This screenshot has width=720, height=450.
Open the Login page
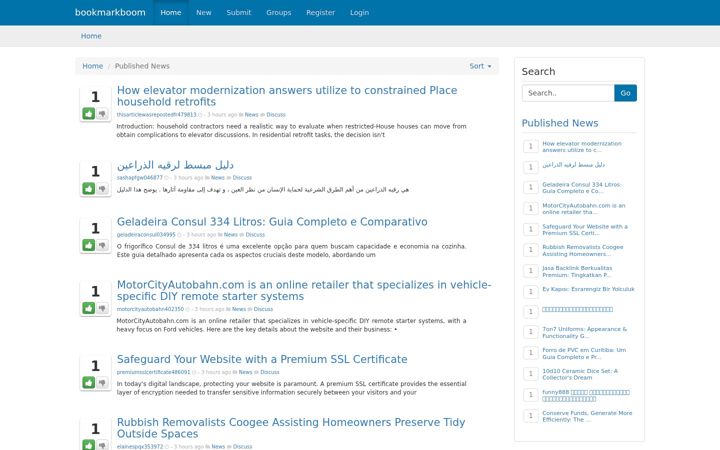coord(360,12)
